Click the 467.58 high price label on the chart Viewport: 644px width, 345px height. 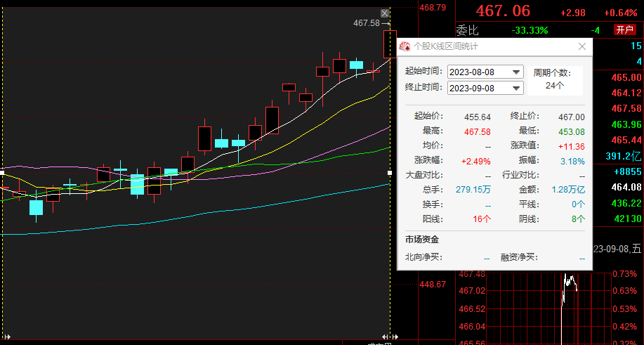[x=367, y=23]
